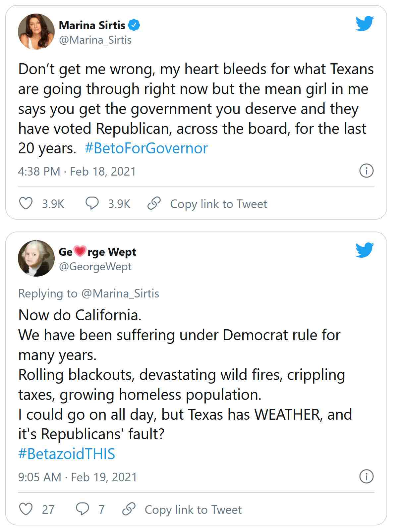The width and height of the screenshot is (402, 532).
Task: Open the #BetoForGovernor hashtag
Action: (x=146, y=148)
